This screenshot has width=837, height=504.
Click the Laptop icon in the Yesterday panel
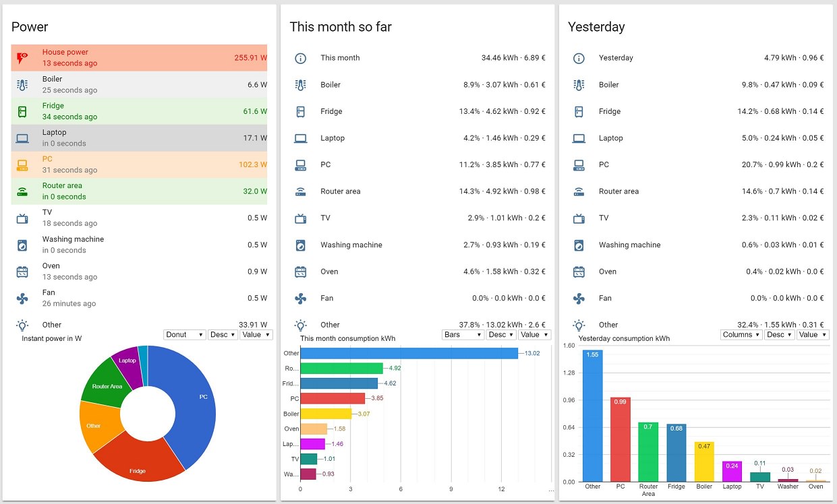(x=579, y=138)
